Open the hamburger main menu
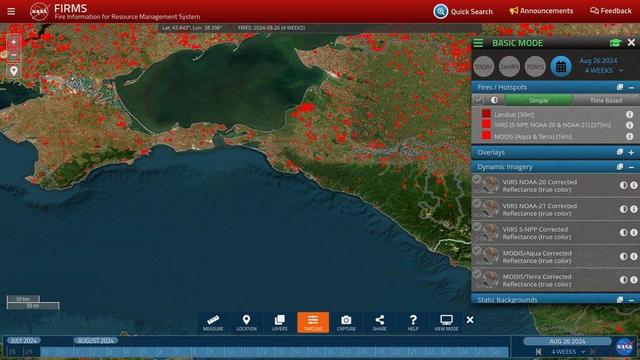This screenshot has height=360, width=640. 11,11
